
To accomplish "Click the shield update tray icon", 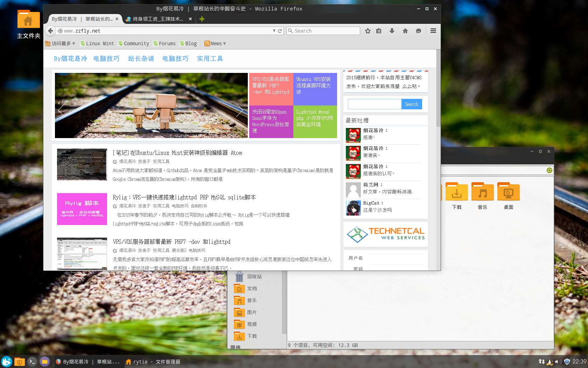I will 567,361.
